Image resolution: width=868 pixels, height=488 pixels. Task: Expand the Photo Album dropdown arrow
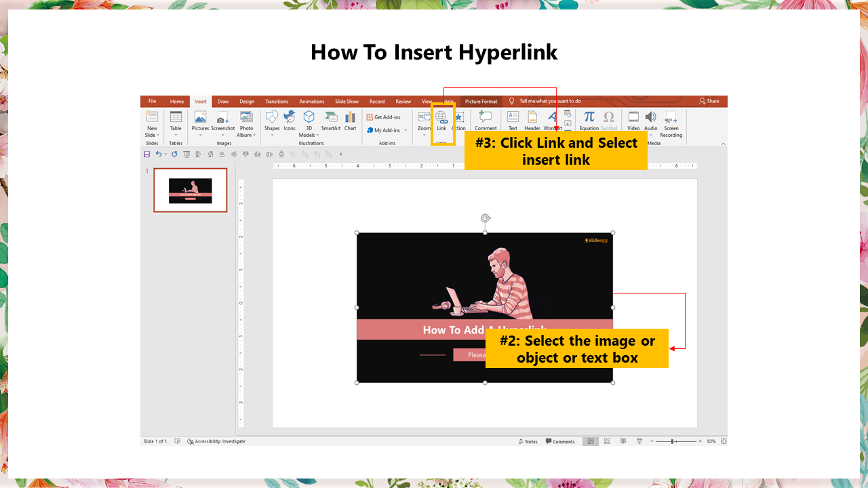(x=255, y=135)
